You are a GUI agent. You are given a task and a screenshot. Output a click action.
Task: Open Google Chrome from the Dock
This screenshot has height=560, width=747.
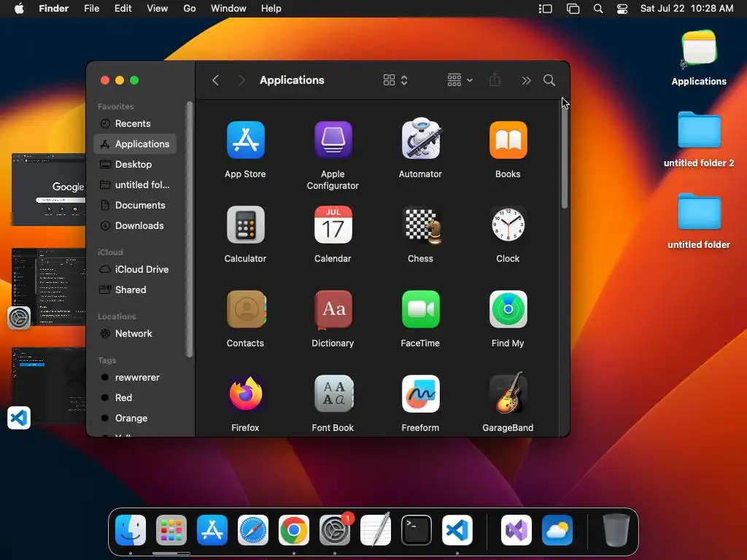point(294,530)
